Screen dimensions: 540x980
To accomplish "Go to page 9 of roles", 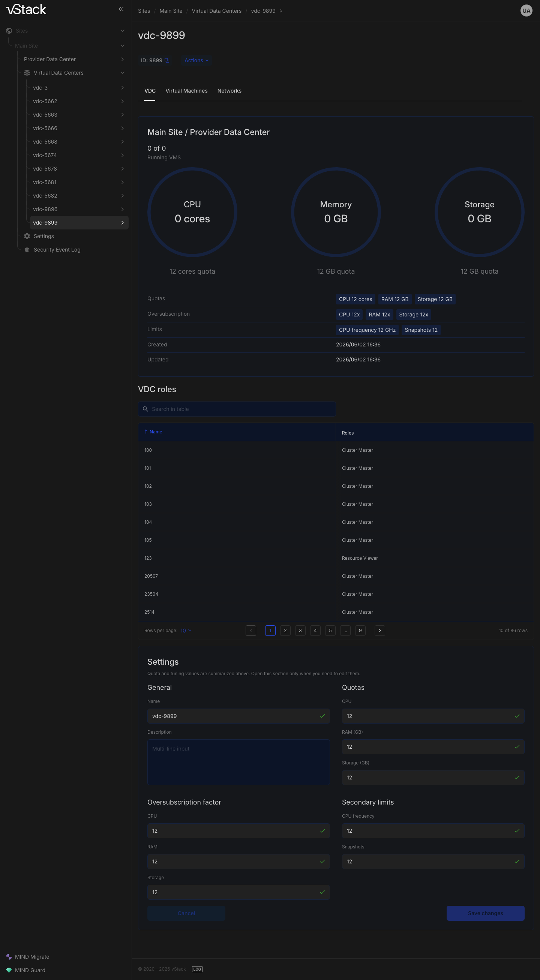I will [360, 630].
